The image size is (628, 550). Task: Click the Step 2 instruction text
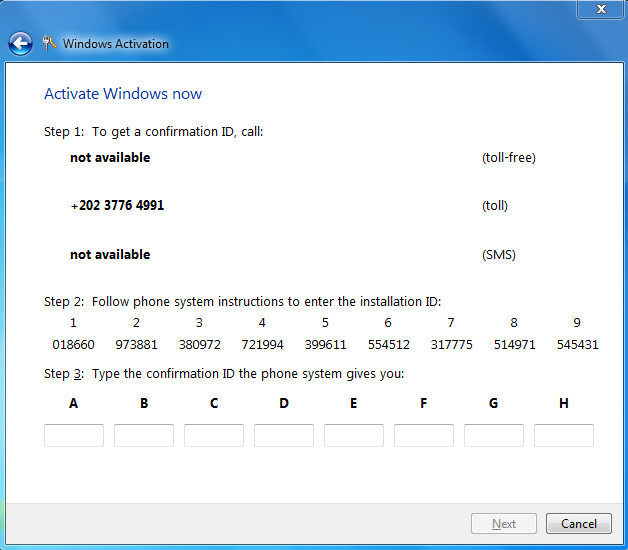[x=242, y=302]
